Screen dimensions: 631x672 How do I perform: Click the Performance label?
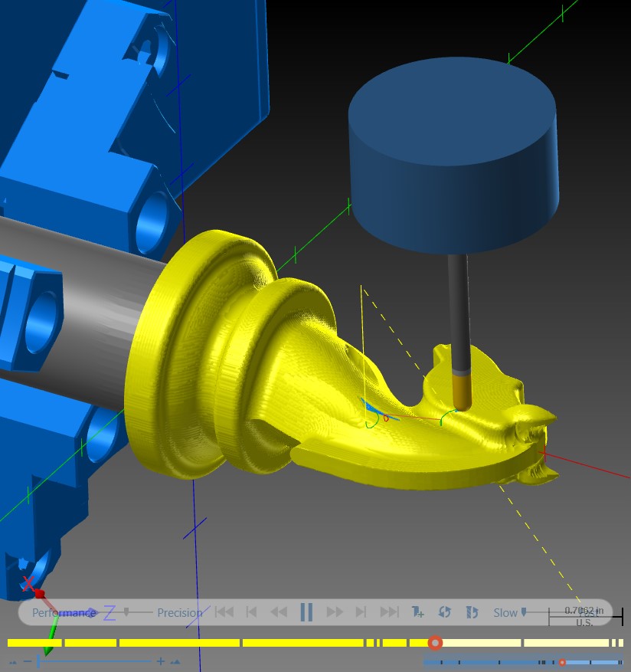pos(64,612)
